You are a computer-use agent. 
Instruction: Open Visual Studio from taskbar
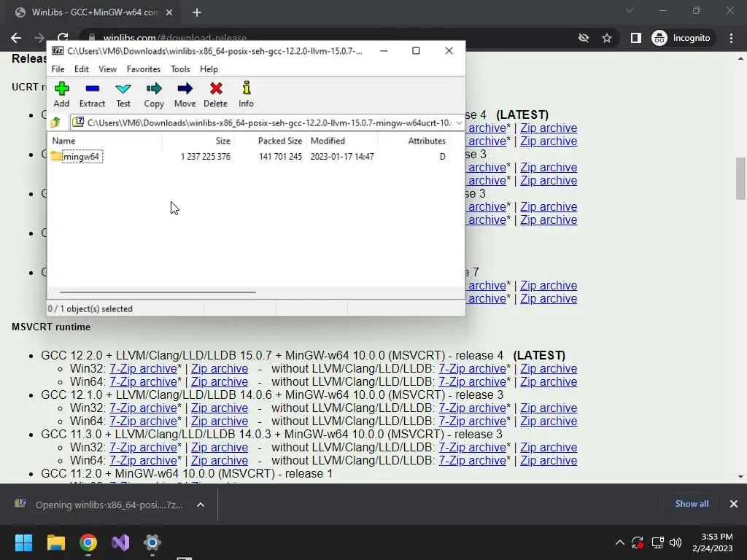[120, 542]
